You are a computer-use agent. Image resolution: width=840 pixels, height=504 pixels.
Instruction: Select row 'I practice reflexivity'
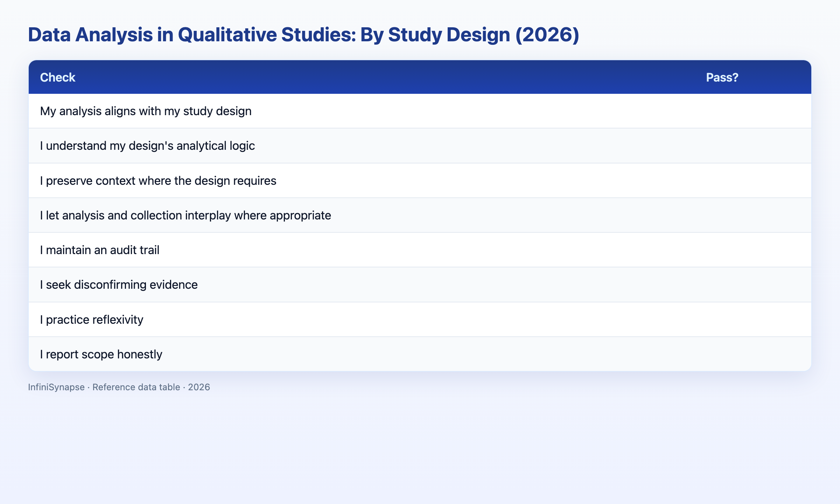pos(420,320)
